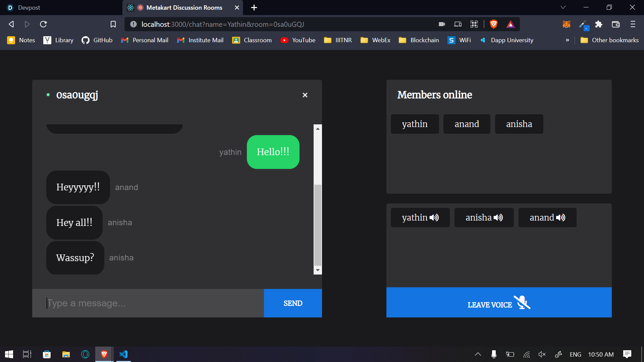Open the Brave wallet icon
644x362 pixels.
615,24
